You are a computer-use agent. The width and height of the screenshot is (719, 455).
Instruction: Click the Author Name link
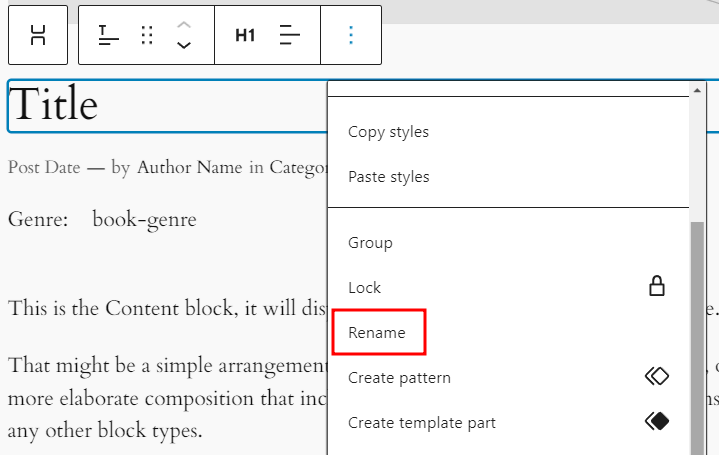tap(189, 167)
